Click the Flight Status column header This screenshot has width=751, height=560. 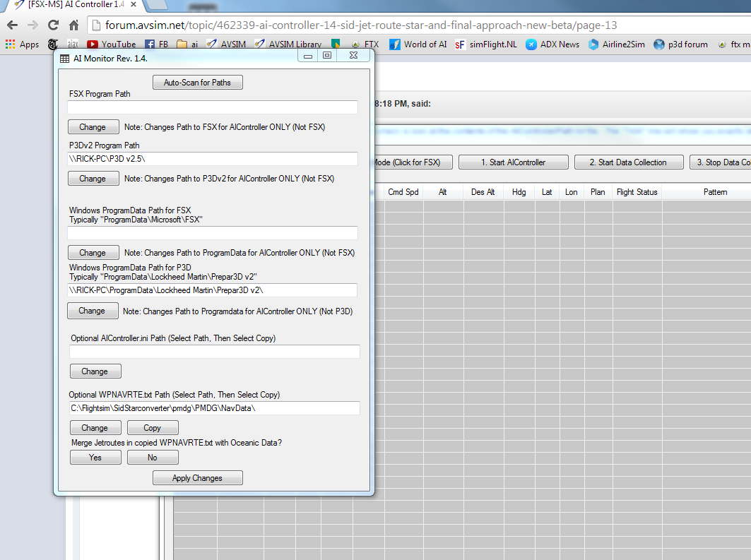(x=637, y=192)
